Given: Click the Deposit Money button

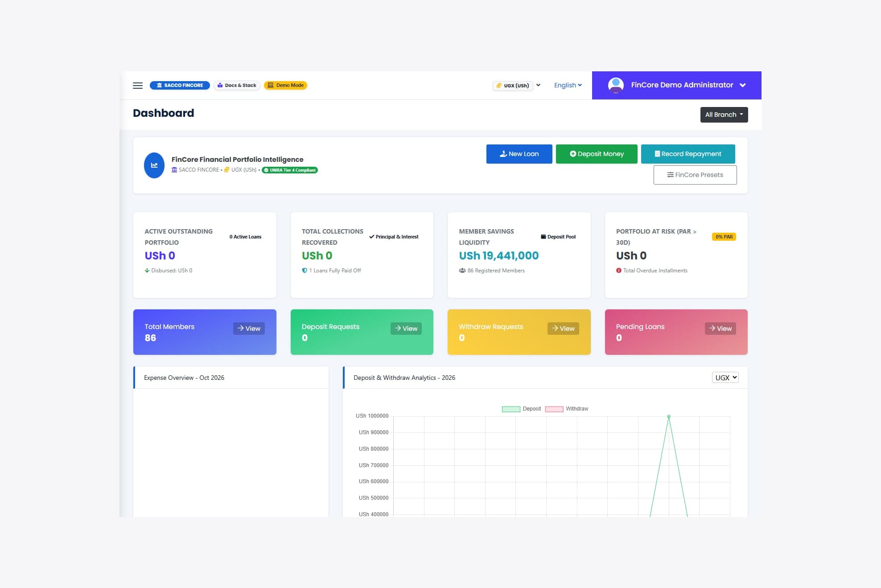Looking at the screenshot, I should (x=597, y=154).
